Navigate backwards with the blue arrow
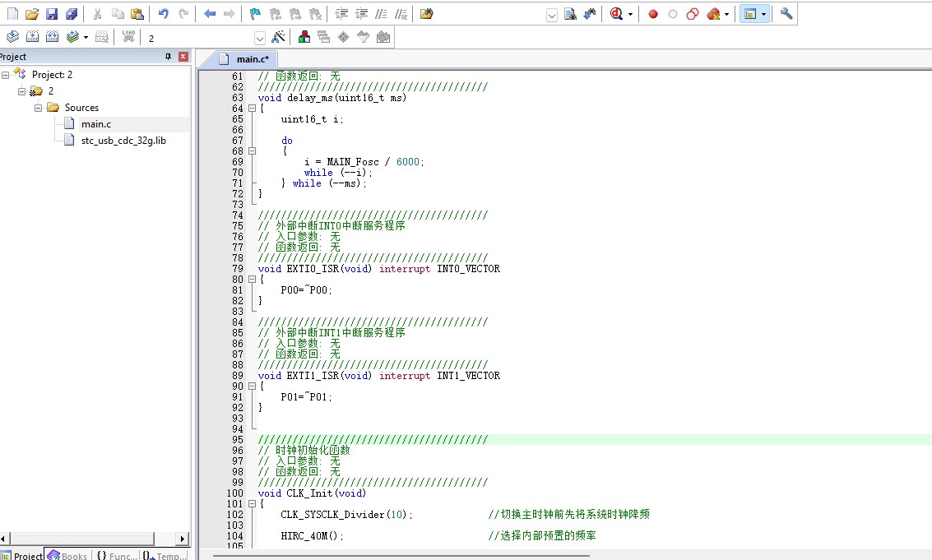This screenshot has width=932, height=560. coord(209,14)
